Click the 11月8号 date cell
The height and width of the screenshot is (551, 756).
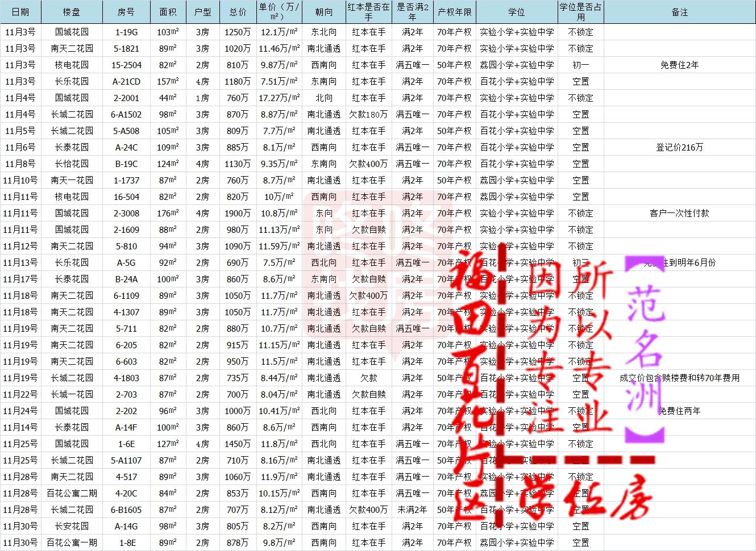coord(20,164)
